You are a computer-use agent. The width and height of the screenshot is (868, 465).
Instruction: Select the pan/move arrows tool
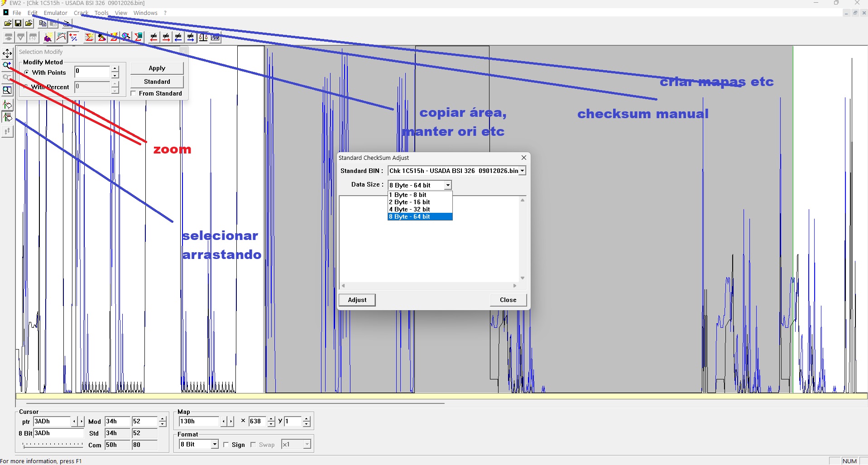pos(7,53)
